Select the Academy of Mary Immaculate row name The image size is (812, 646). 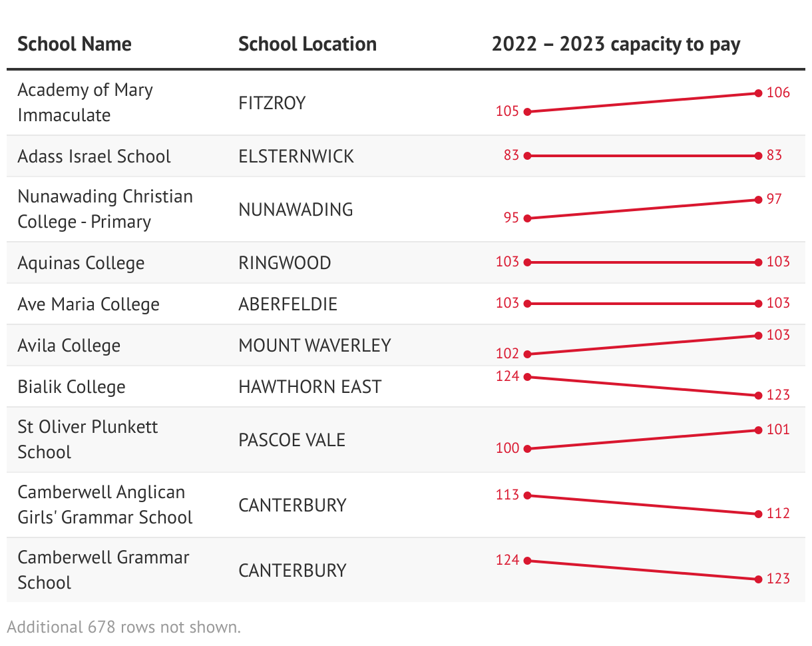85,103
